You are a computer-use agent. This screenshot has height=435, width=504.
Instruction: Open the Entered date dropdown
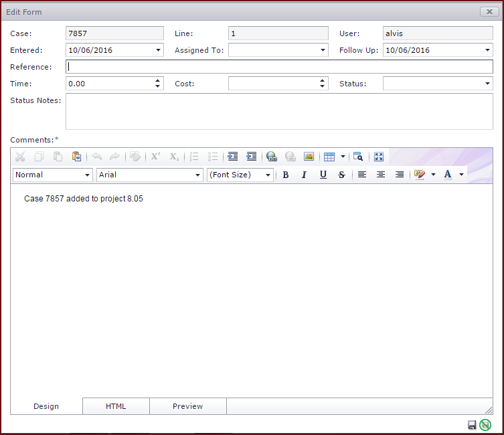pyautogui.click(x=158, y=50)
